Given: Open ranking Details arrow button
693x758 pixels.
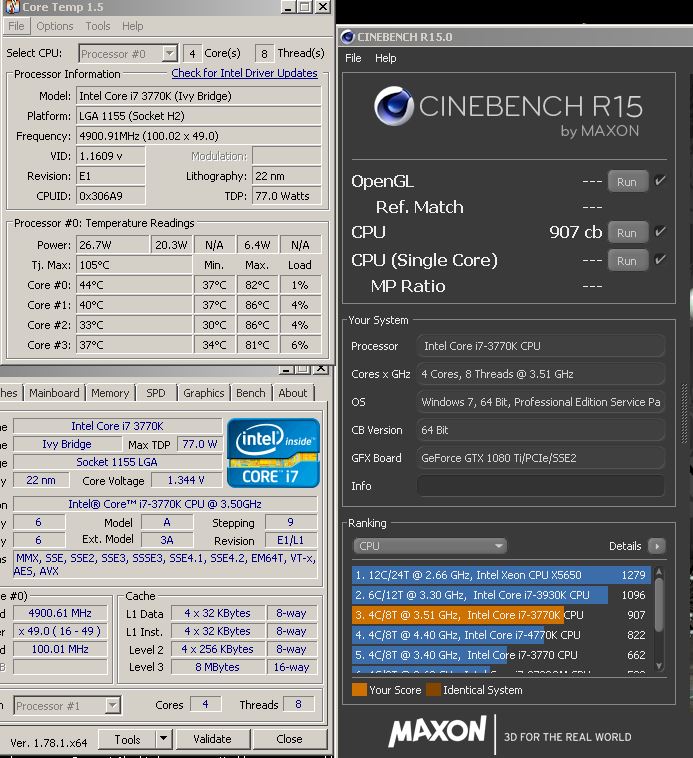Looking at the screenshot, I should coord(657,546).
